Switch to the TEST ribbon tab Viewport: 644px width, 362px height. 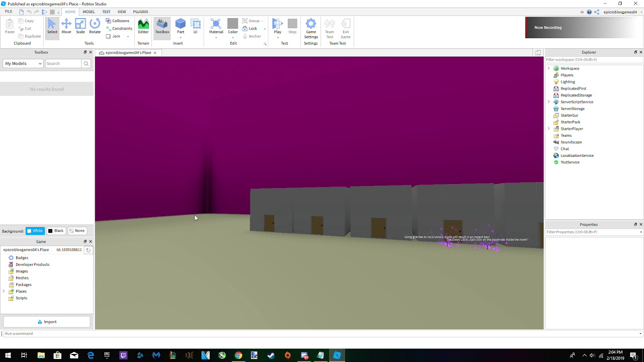pos(106,12)
